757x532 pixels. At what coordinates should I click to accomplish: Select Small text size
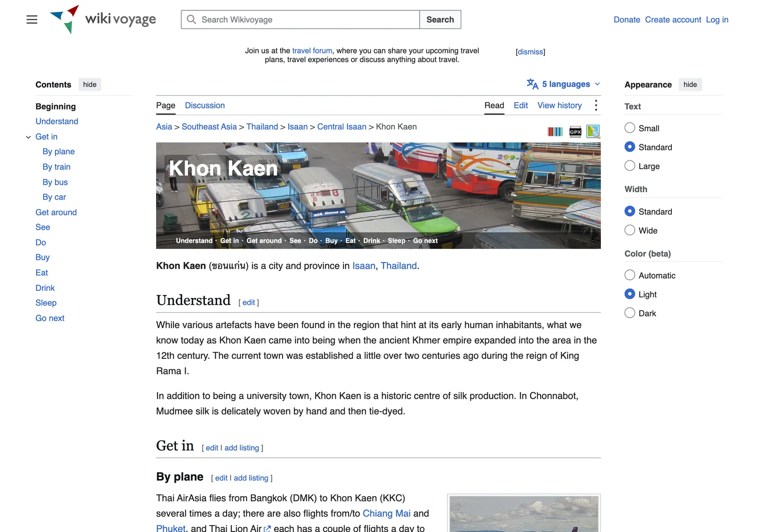coord(630,128)
